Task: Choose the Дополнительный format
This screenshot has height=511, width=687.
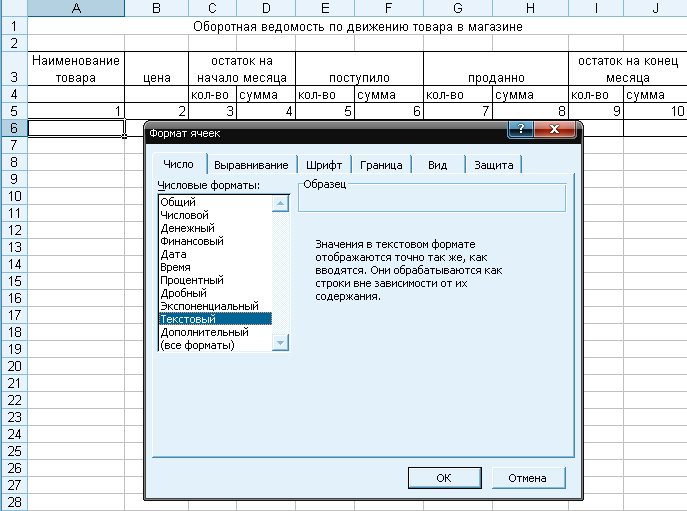Action: tap(215, 332)
